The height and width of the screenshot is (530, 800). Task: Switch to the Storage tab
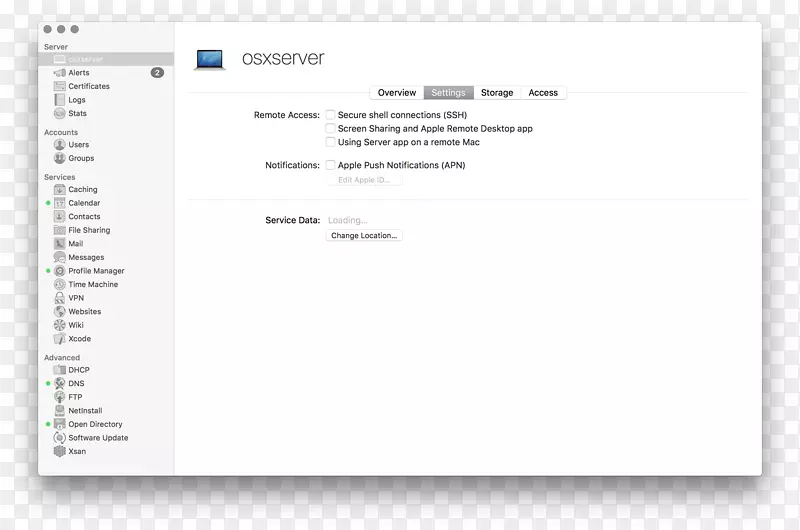pos(497,93)
